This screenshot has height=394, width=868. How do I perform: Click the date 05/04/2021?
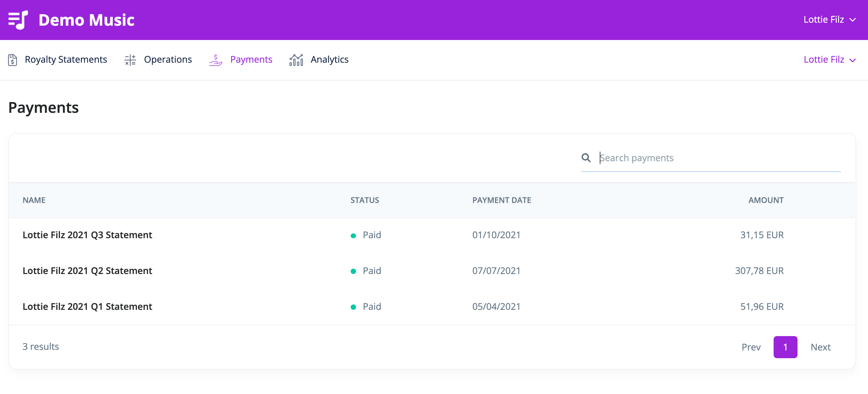tap(496, 306)
